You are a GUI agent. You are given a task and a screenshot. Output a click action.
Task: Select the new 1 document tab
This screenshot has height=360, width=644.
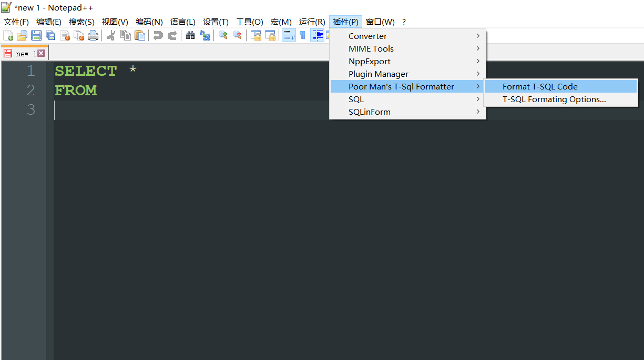(24, 53)
